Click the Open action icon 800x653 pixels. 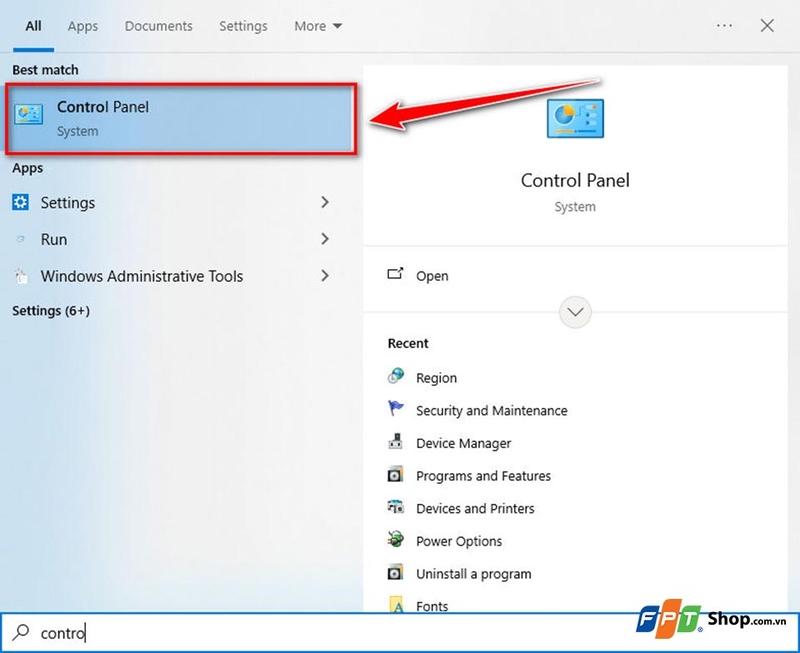coord(395,274)
